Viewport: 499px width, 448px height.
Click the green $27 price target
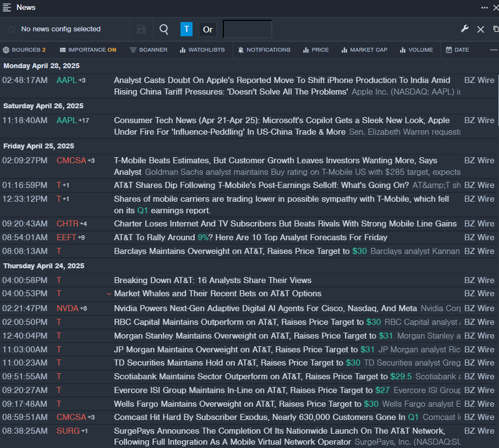pos(382,390)
